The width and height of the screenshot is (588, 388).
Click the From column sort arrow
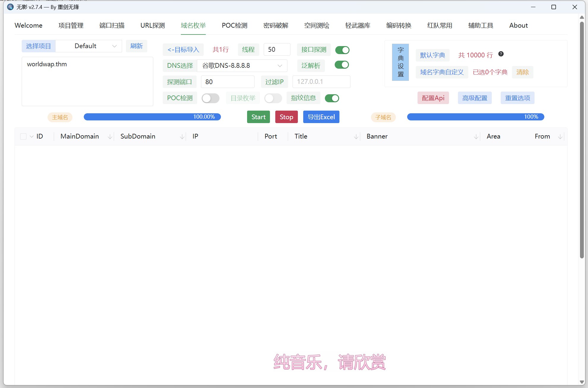click(560, 136)
